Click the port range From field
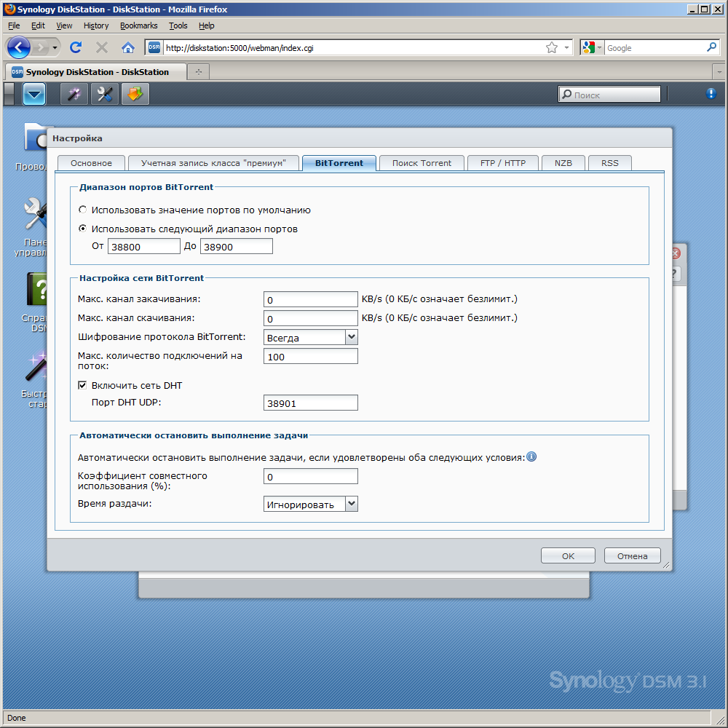Viewport: 728px width, 728px height. pyautogui.click(x=144, y=246)
